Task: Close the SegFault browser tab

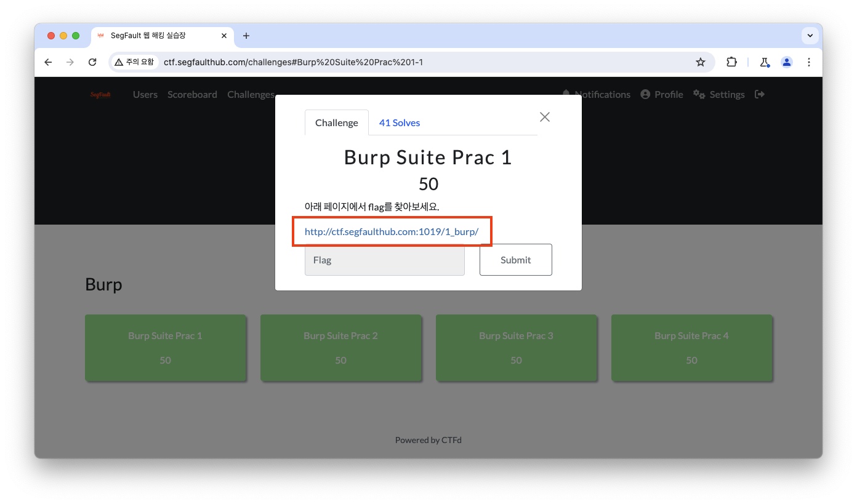Action: tap(224, 36)
